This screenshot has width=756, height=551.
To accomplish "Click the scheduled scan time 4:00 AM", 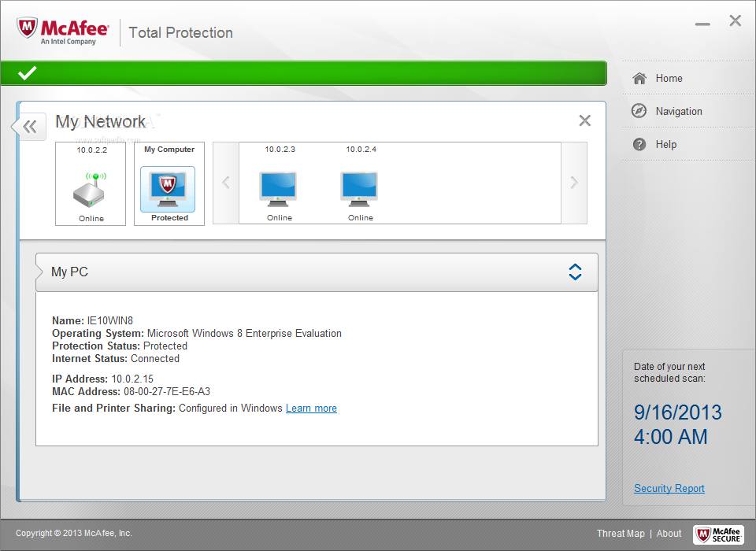I will [671, 437].
